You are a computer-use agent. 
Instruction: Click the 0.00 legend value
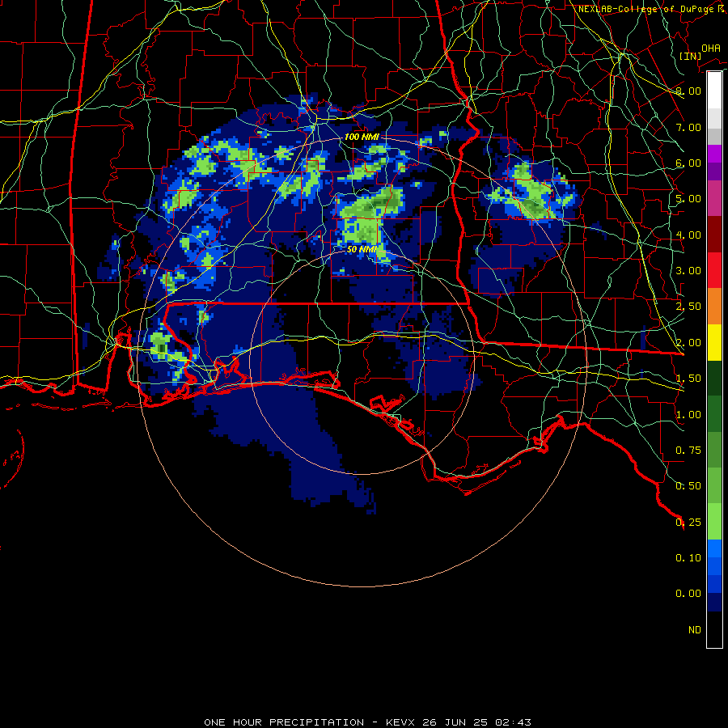click(688, 594)
